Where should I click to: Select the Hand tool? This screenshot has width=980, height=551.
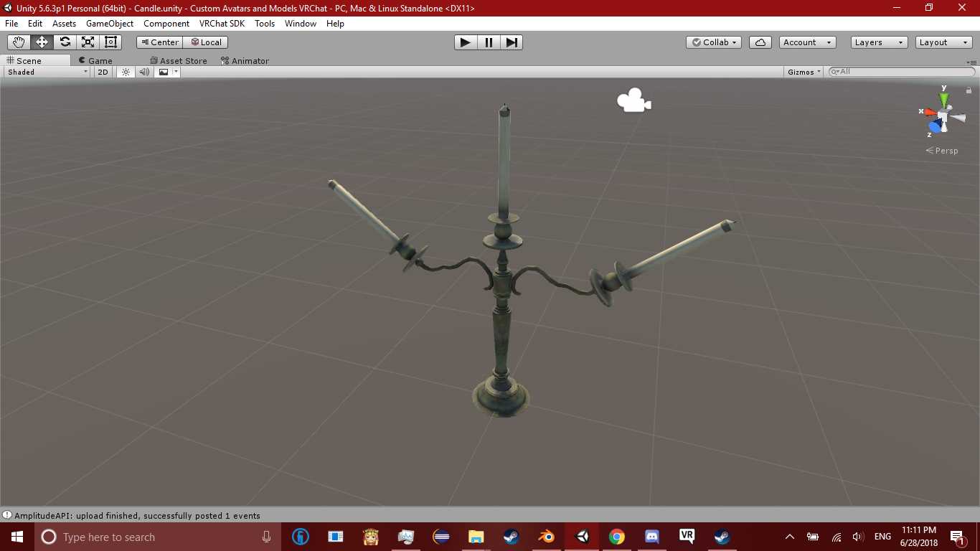[19, 42]
